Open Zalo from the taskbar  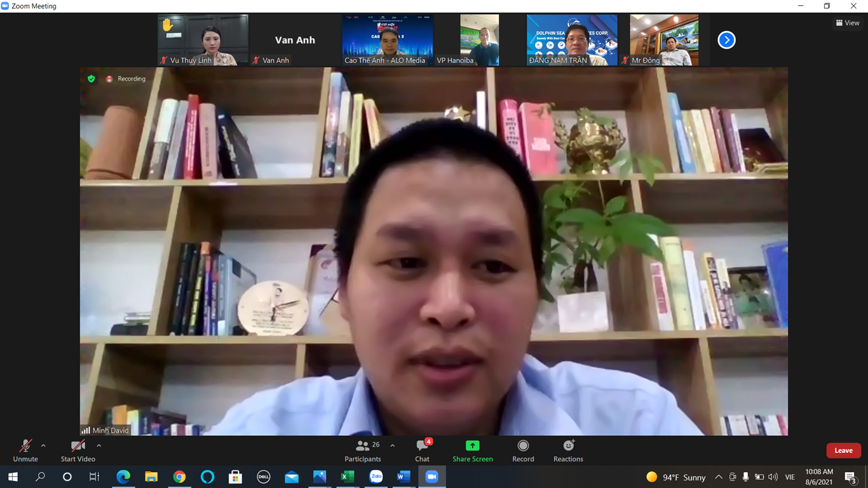(x=376, y=477)
